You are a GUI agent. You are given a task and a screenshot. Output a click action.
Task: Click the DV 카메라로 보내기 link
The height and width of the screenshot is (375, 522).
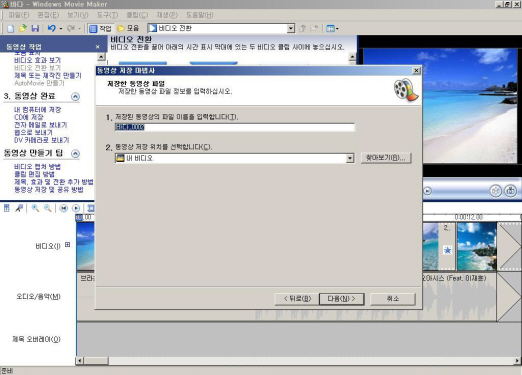point(41,140)
